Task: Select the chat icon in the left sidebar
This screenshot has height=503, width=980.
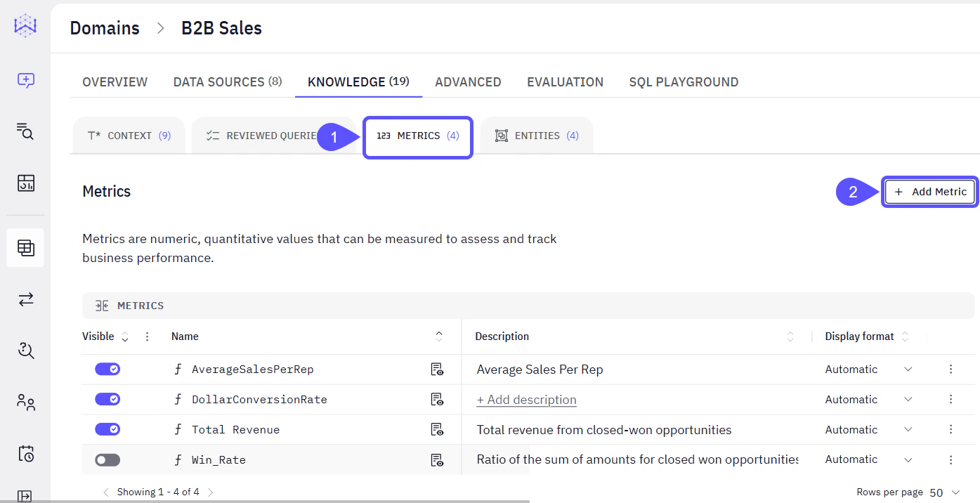Action: (x=25, y=80)
